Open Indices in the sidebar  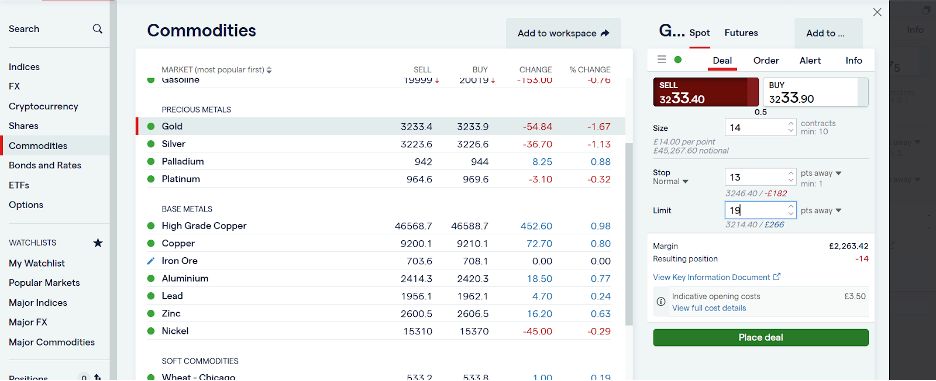tap(24, 67)
